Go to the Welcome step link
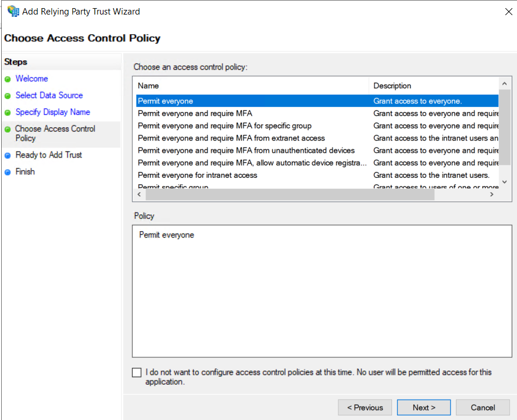517x420 pixels. pos(31,79)
